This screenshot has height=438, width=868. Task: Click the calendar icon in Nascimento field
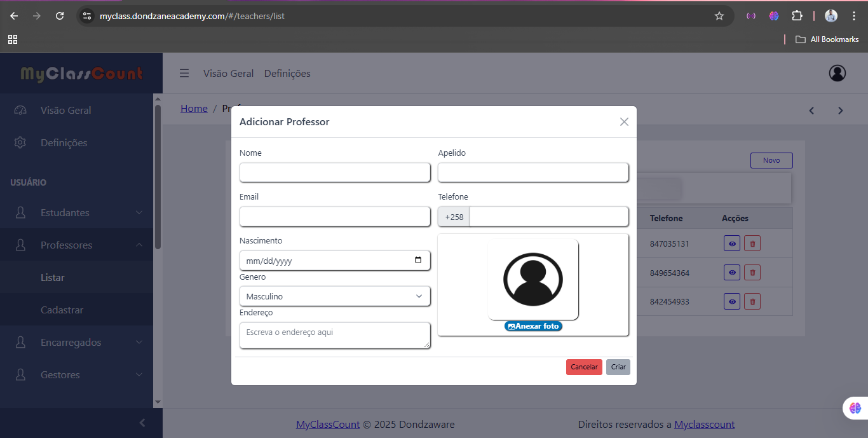point(417,260)
